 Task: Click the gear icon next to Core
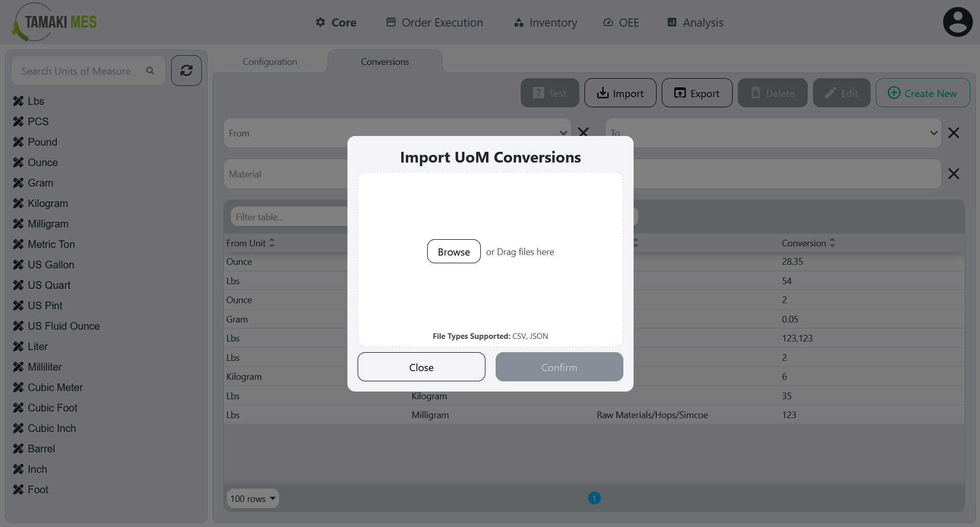(320, 22)
